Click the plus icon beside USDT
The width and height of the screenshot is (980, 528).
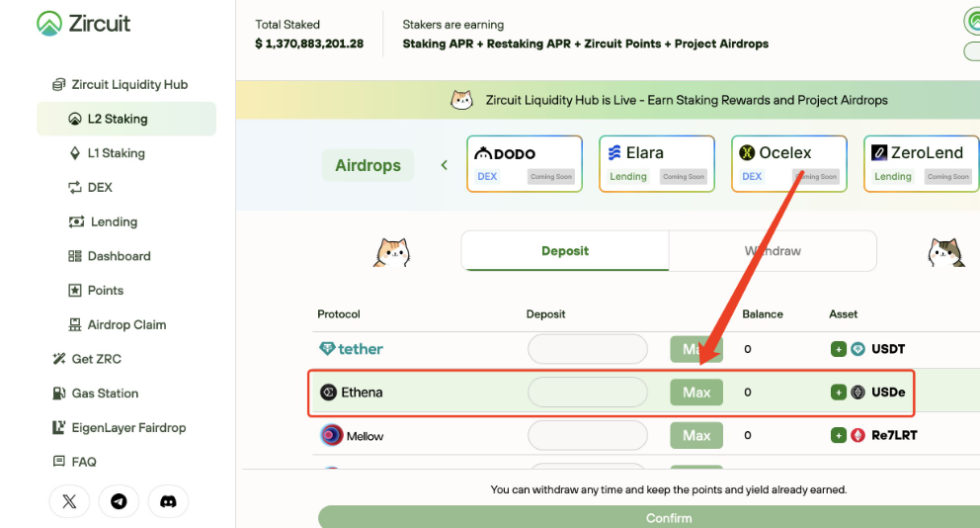(838, 349)
